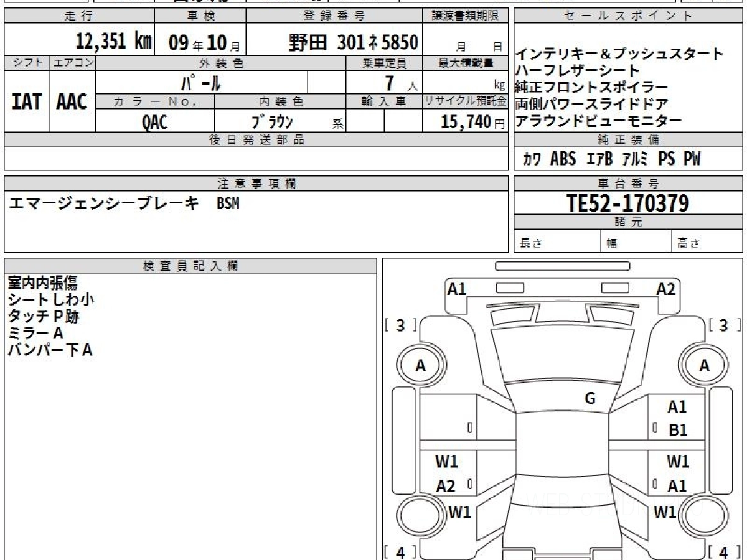Viewport: 747px width, 560px height.
Task: Click sales point インテリキー&プッシュスタート
Action: click(620, 54)
